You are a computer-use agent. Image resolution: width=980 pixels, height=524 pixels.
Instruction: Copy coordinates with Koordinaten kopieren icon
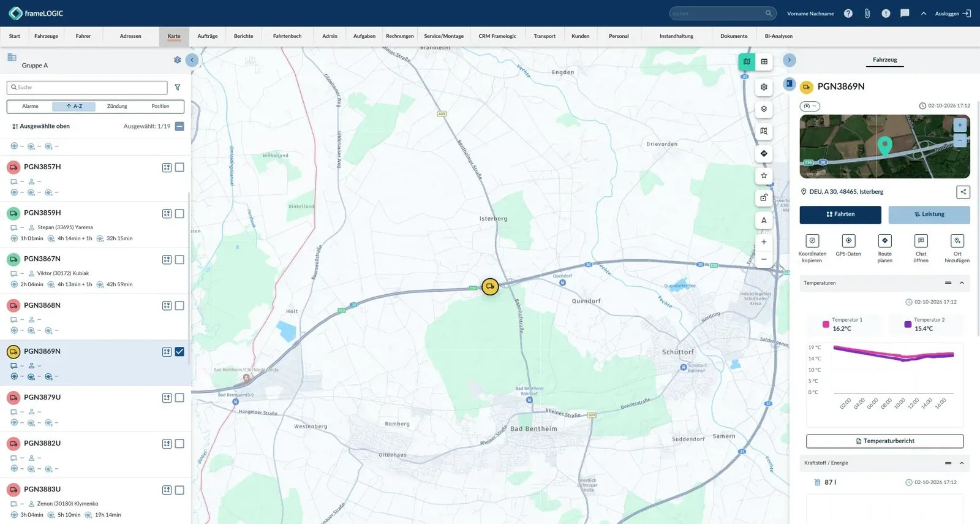coord(812,241)
